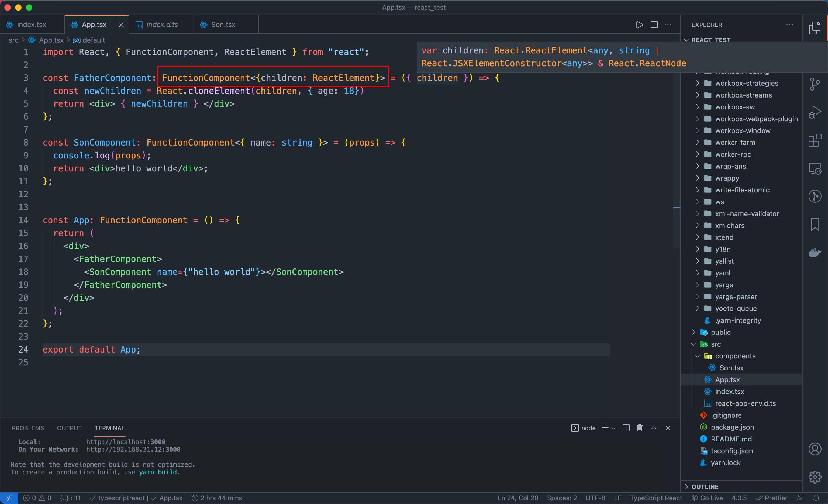The height and width of the screenshot is (504, 828).
Task: Switch to the PROBLEMS panel tab
Action: pos(28,428)
